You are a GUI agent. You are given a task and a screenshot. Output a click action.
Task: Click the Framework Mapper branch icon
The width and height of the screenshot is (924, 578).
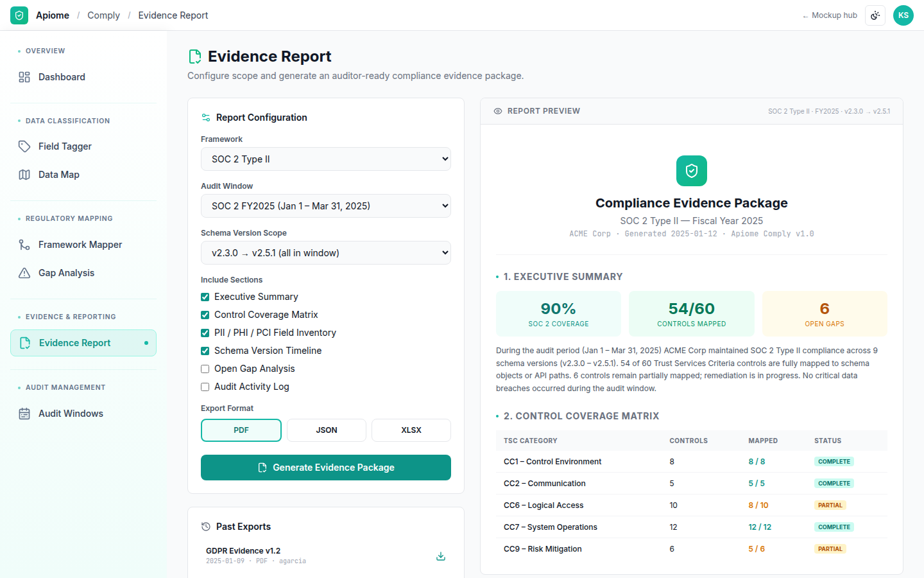click(24, 245)
